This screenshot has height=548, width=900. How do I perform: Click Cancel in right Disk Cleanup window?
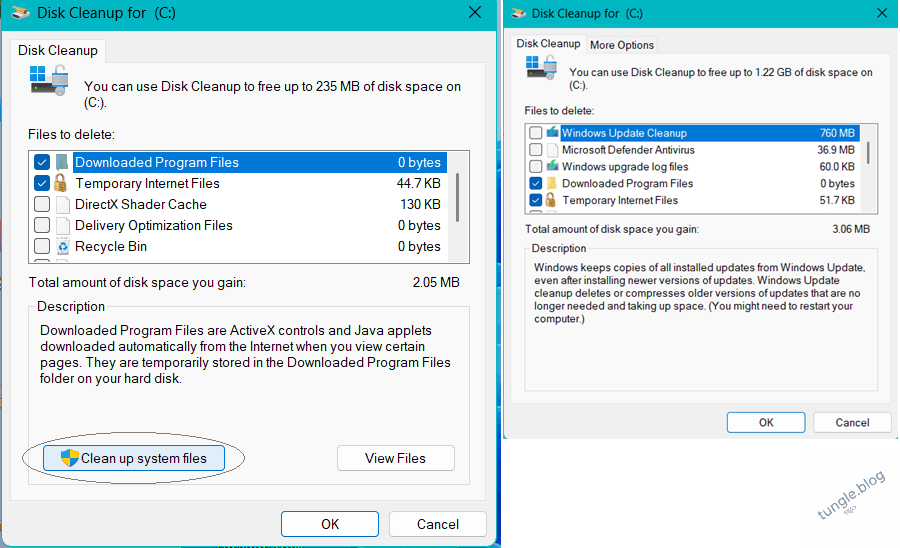[852, 422]
